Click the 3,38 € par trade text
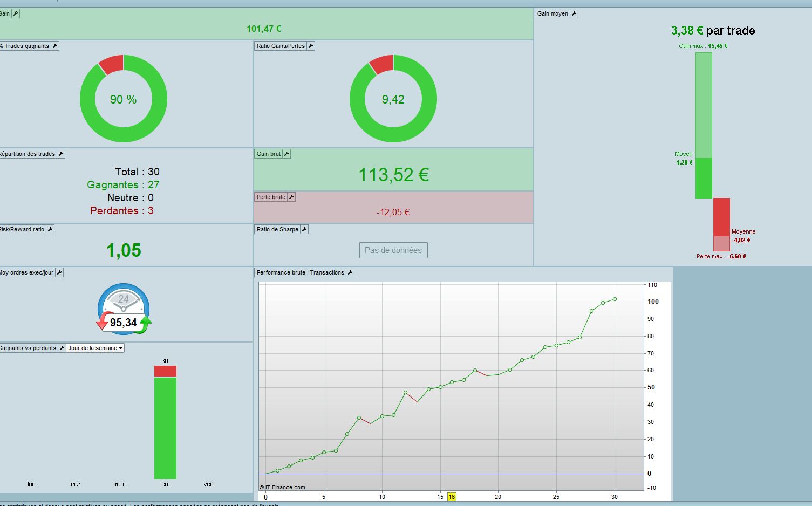Viewport: 812px width, 506px height. coord(713,31)
